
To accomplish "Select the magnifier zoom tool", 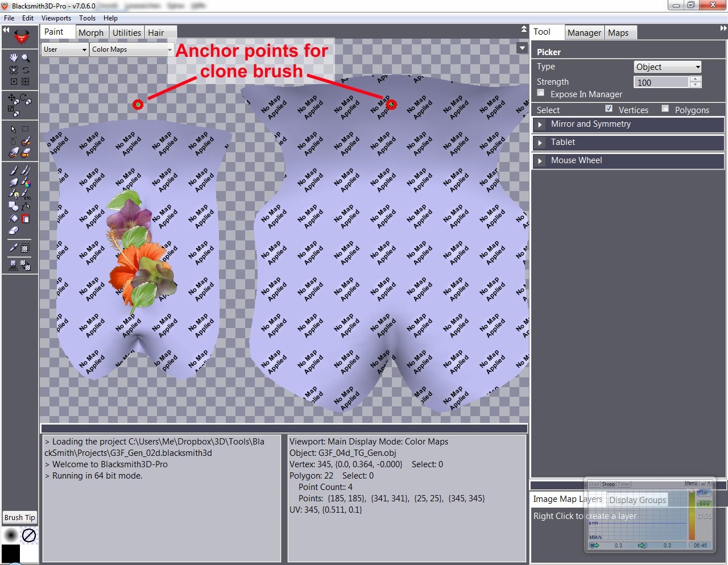I will point(26,57).
